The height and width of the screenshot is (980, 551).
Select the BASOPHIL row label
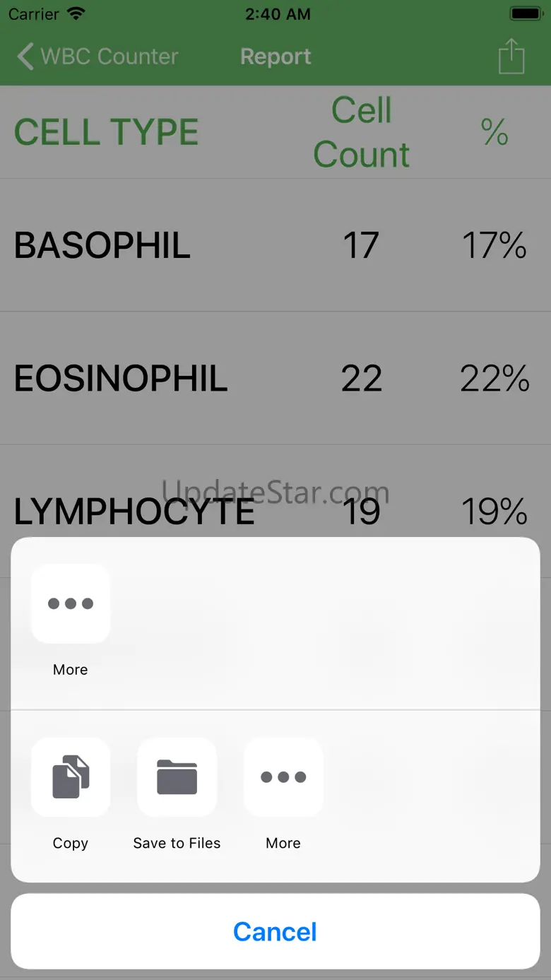(102, 245)
